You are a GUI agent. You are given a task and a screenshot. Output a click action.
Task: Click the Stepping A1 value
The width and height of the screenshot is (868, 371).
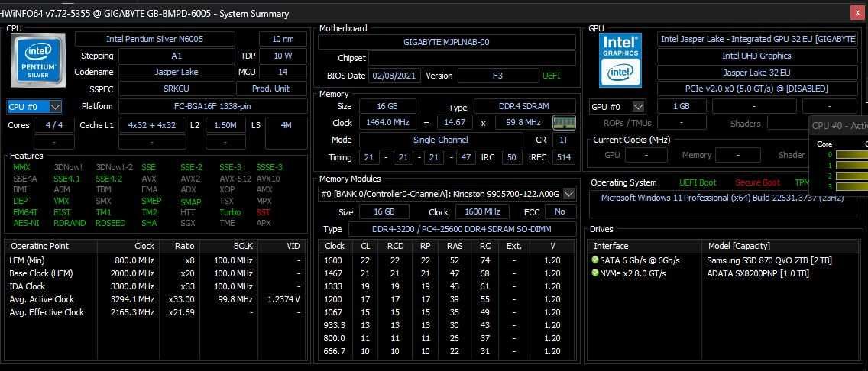[x=176, y=56]
